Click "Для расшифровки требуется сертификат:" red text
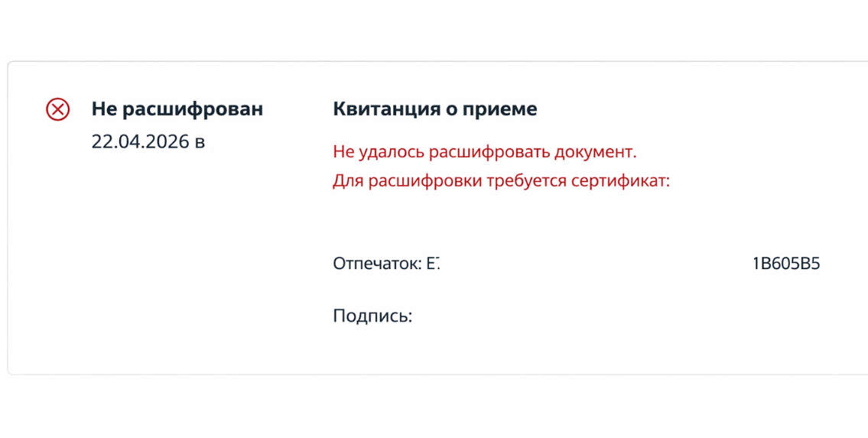Viewport: 868px width, 438px height. point(501,181)
